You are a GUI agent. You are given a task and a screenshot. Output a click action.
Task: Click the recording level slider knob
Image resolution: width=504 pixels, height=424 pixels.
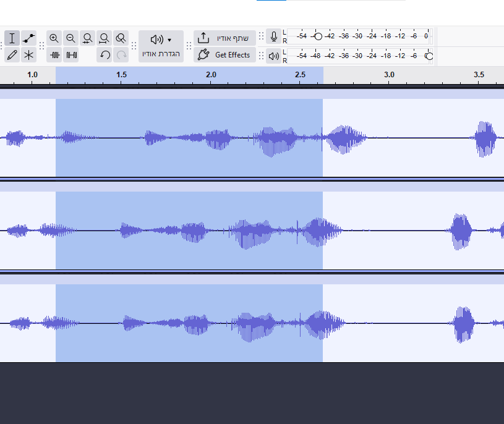point(318,36)
